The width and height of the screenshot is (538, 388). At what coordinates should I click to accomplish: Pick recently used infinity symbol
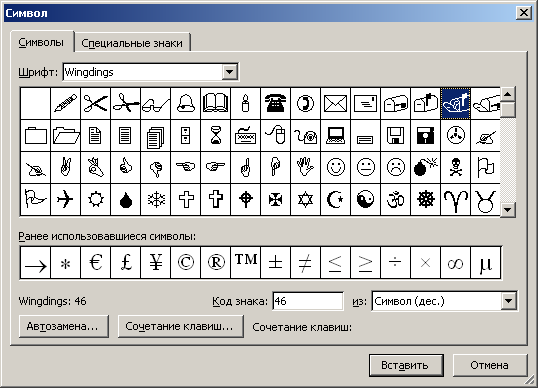click(x=456, y=263)
